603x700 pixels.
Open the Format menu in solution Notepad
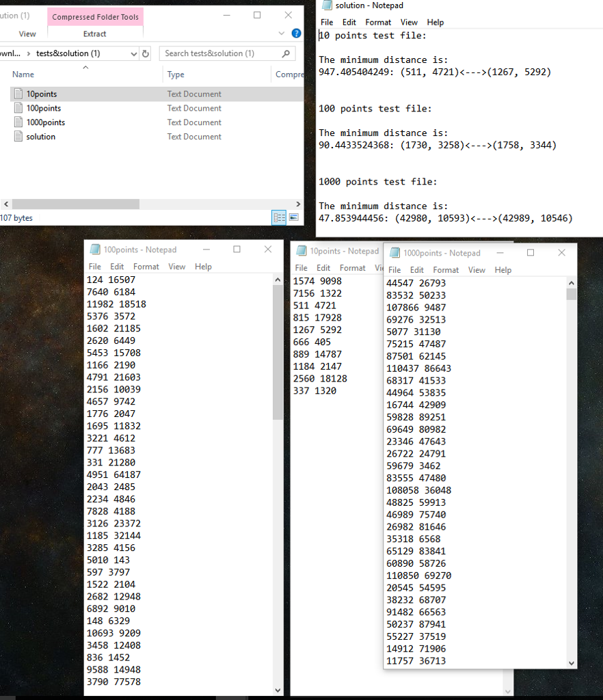coord(377,22)
